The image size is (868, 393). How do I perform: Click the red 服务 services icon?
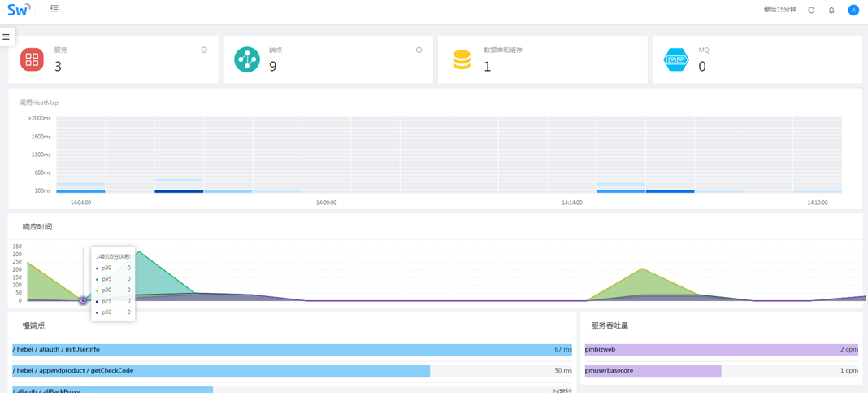point(32,59)
